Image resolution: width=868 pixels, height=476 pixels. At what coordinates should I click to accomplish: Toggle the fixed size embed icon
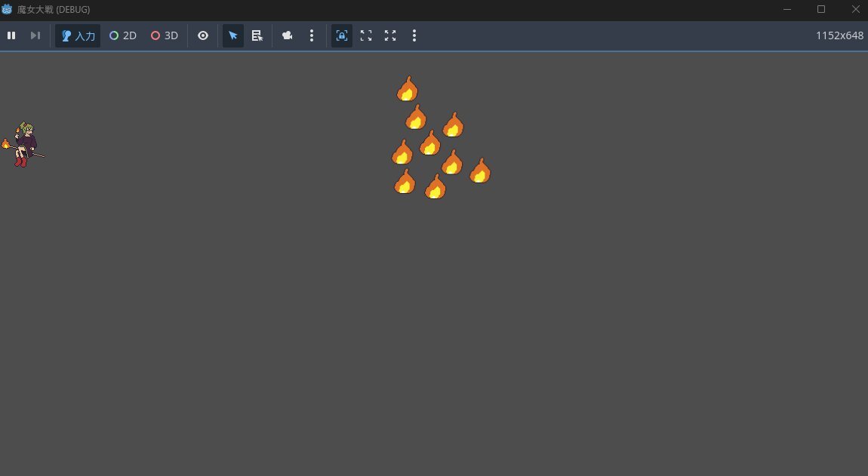tap(342, 35)
